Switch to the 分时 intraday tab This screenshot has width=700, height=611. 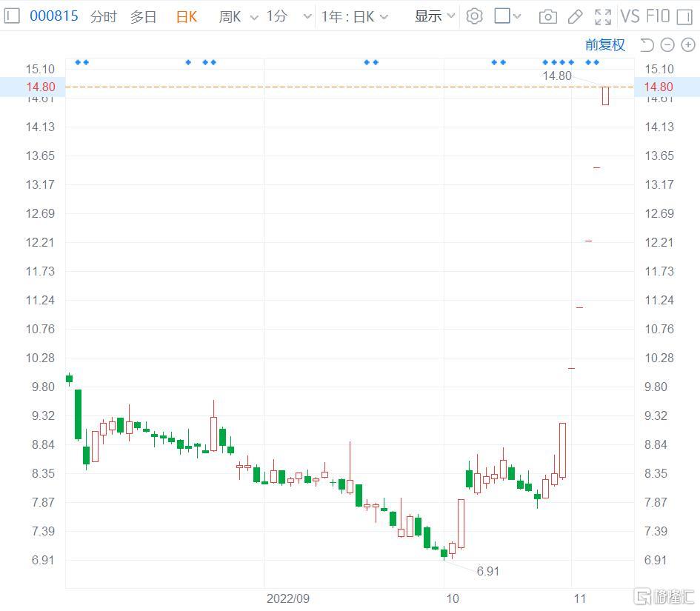pyautogui.click(x=104, y=16)
